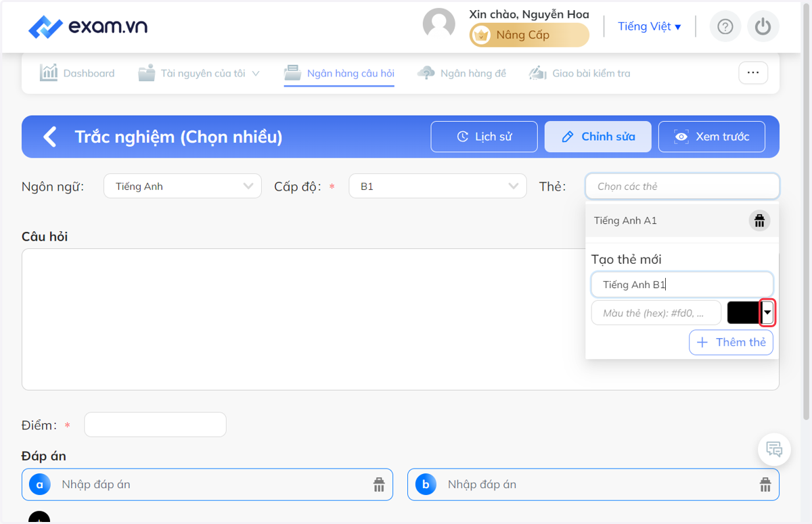This screenshot has height=524, width=812.
Task: Open the user avatar profile picture
Action: tap(439, 25)
